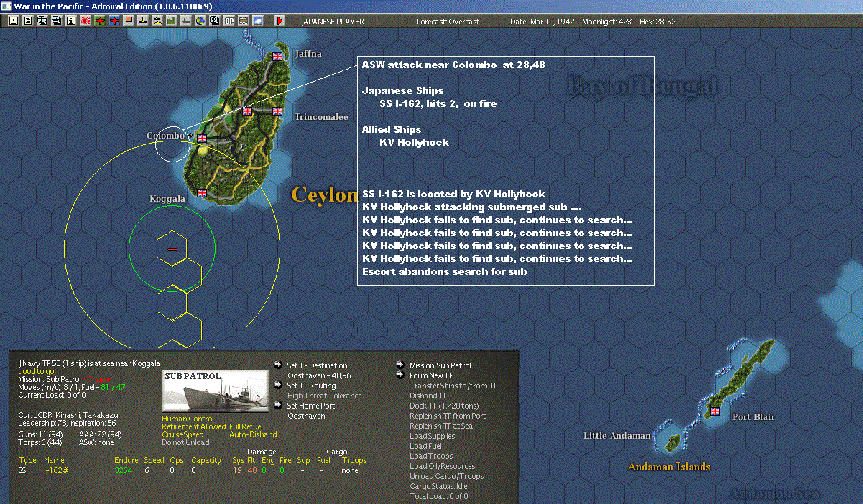This screenshot has height=504, width=863.
Task: Click 'Escort abandons search for sub' line
Action: coord(444,272)
